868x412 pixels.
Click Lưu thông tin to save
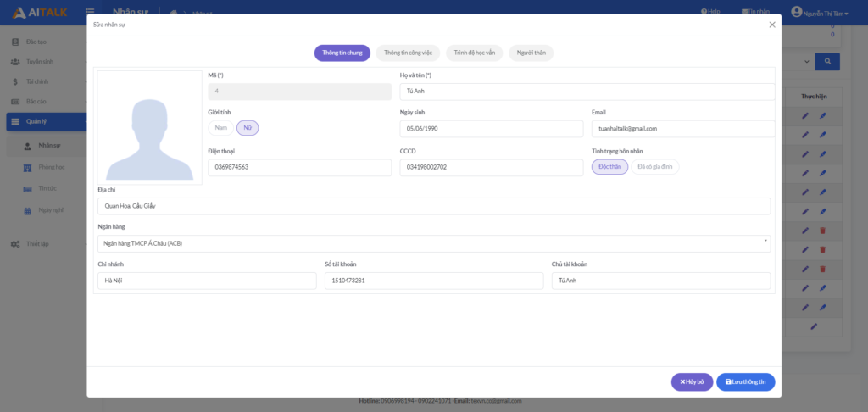pyautogui.click(x=745, y=382)
